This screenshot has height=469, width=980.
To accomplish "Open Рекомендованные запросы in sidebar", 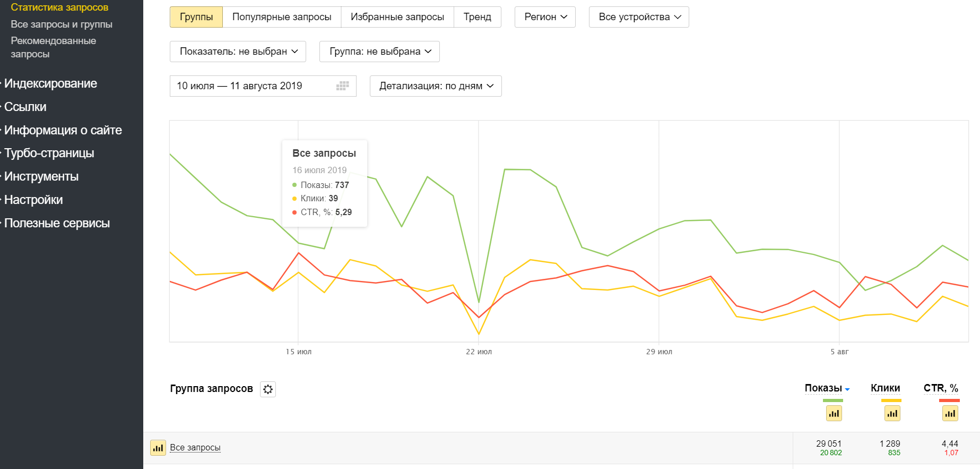I will pyautogui.click(x=53, y=47).
